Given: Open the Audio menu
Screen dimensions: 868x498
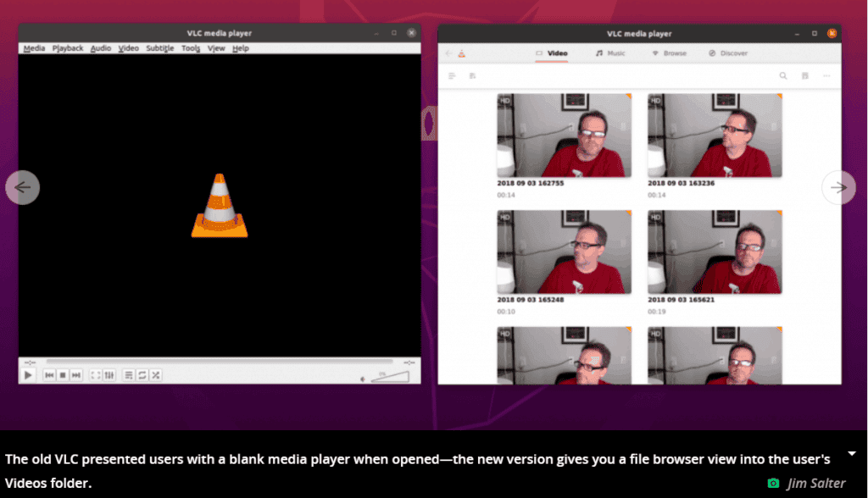Looking at the screenshot, I should coord(101,48).
